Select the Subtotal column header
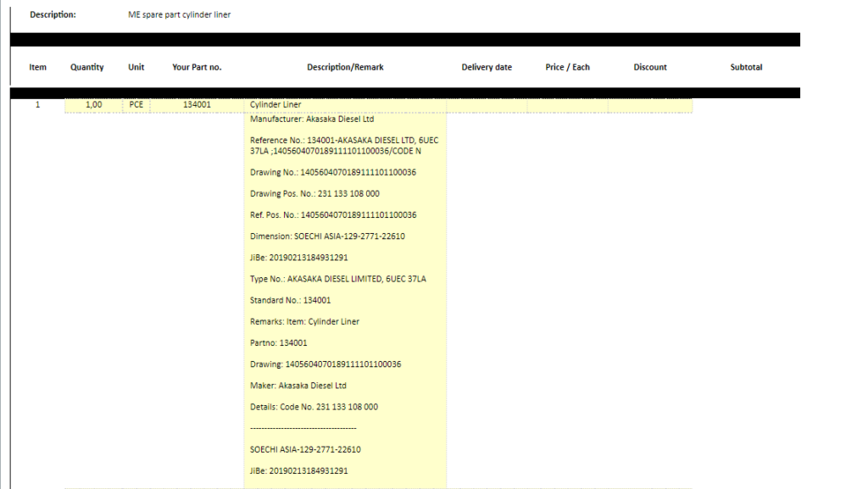Screen dimensions: 868x489 746,67
